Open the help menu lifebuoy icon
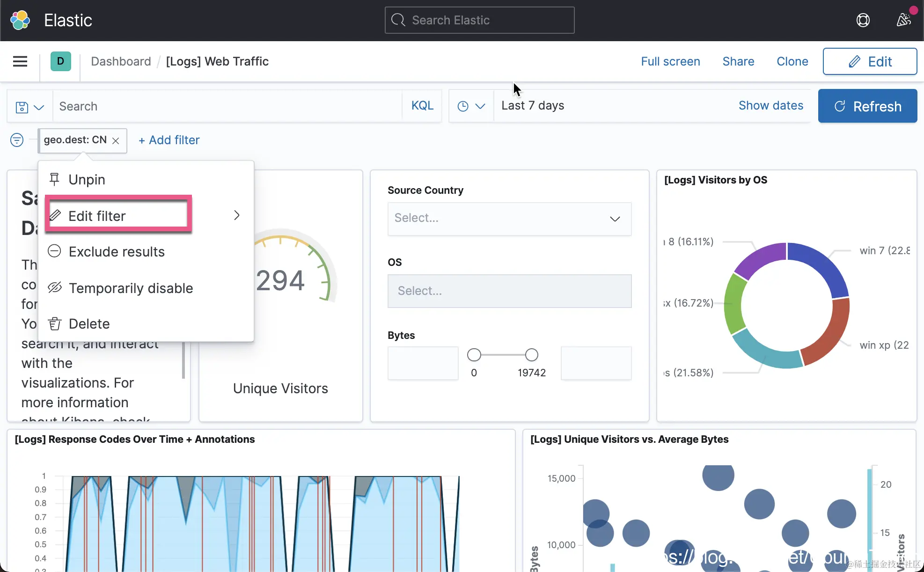The height and width of the screenshot is (572, 924). [x=863, y=20]
